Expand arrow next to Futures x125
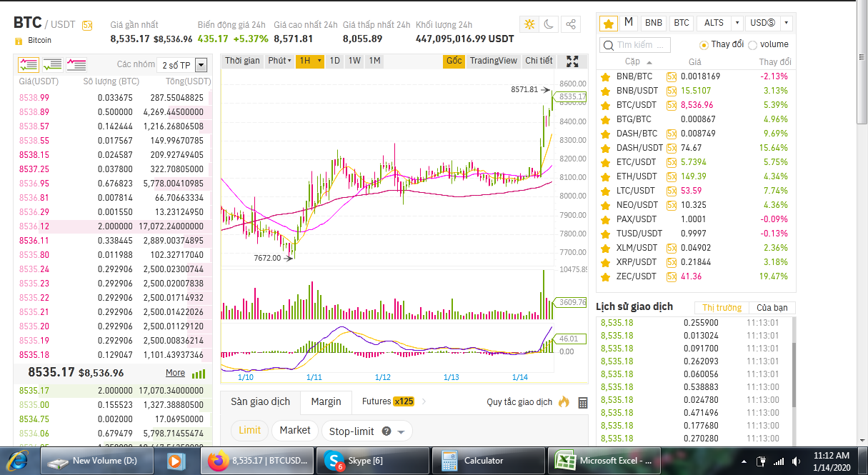Screen dimensions: 868x475 [424, 401]
